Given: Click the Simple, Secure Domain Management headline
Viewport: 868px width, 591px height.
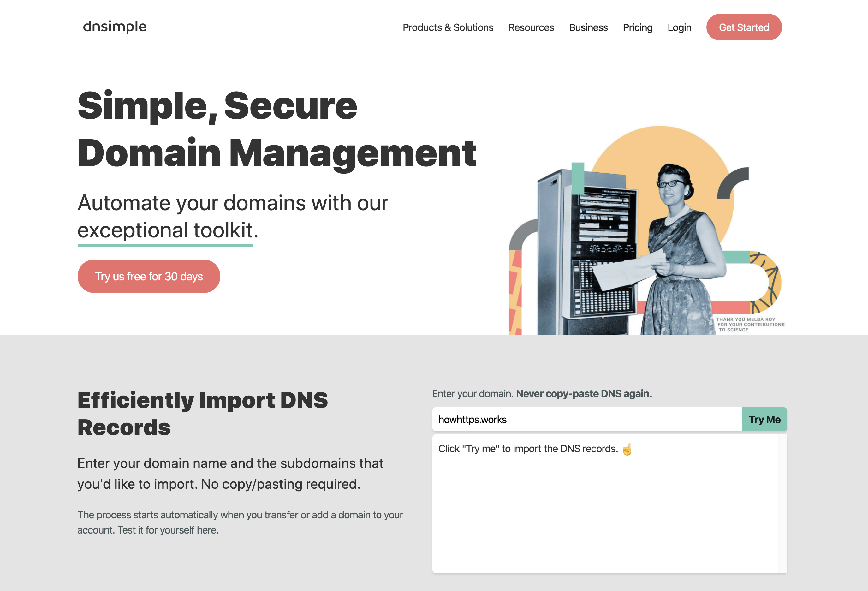Looking at the screenshot, I should 276,129.
